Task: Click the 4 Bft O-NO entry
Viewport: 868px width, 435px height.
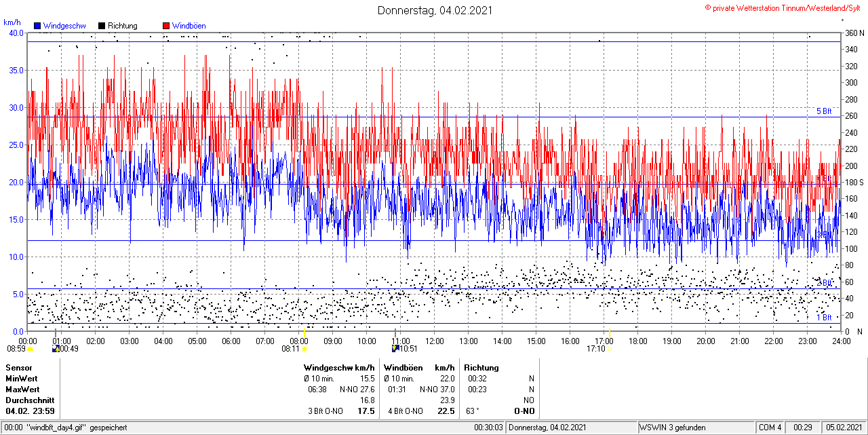Action: point(406,411)
